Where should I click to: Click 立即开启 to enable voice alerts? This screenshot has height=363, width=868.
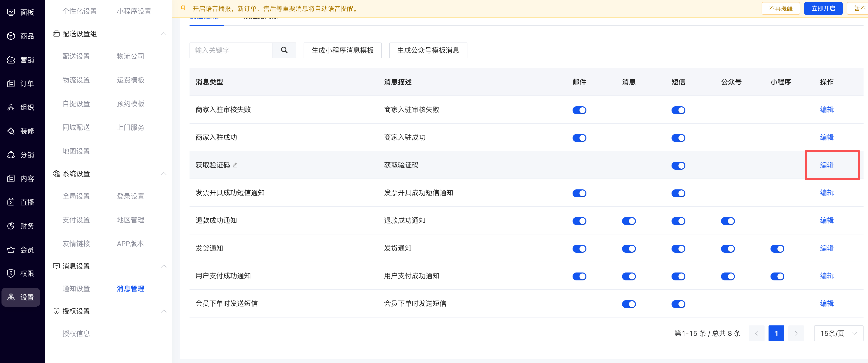click(823, 8)
